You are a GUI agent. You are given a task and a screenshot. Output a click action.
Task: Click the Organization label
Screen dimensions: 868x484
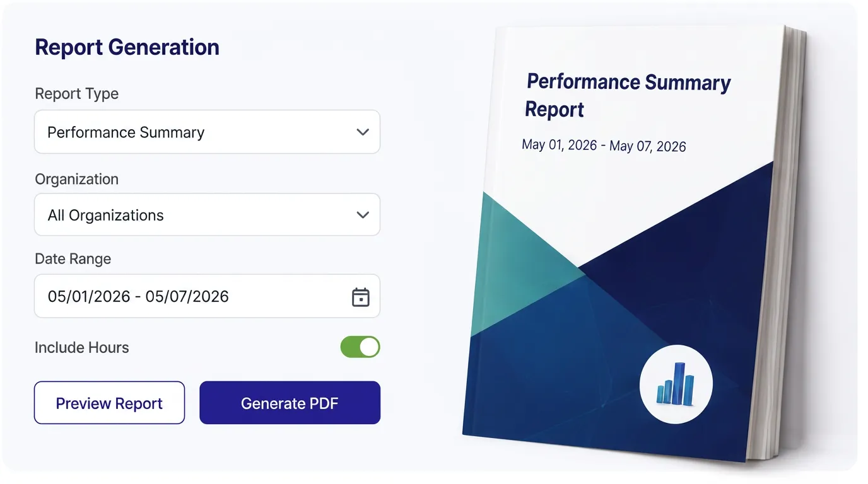[76, 179]
